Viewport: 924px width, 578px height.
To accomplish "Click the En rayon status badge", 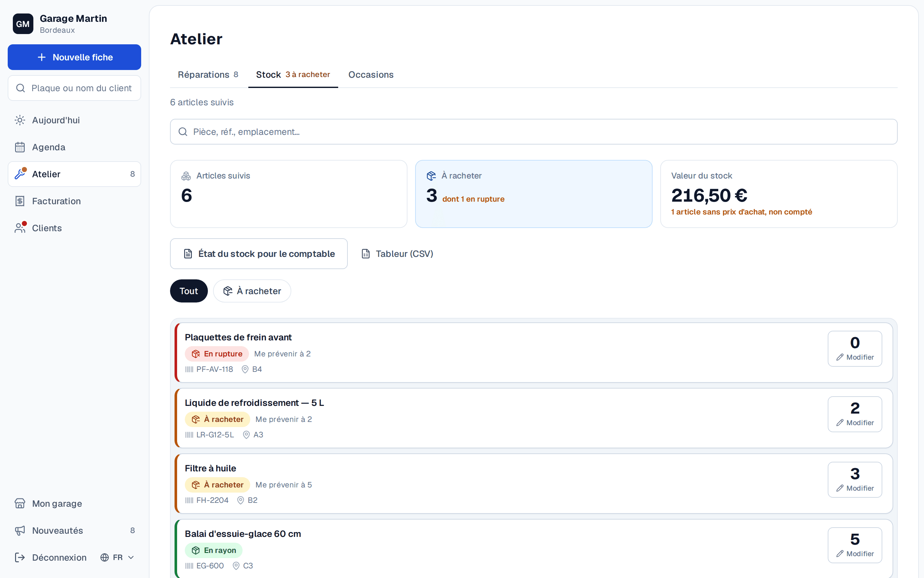I will [x=214, y=550].
